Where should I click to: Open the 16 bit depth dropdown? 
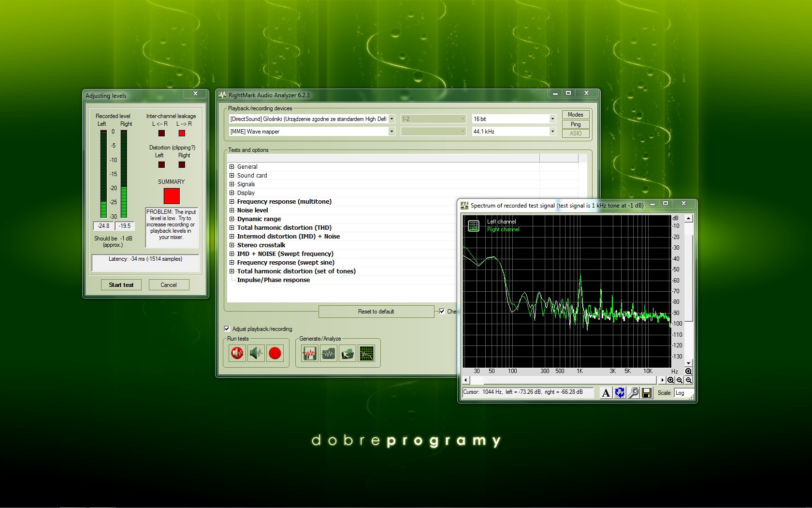click(552, 119)
